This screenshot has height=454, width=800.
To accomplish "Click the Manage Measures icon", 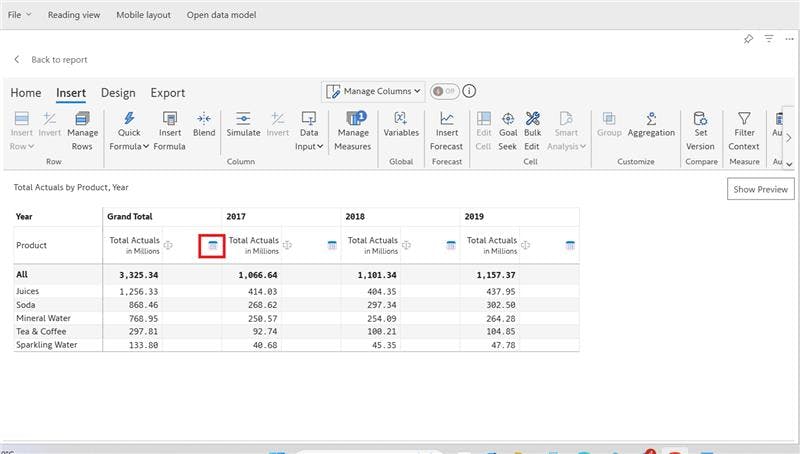I will point(353,119).
